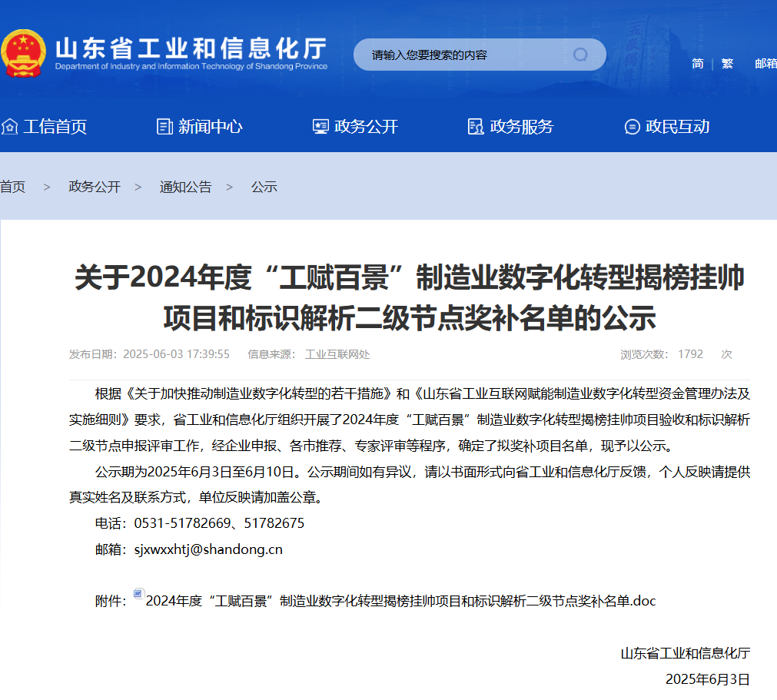
Task: Go to 首页 in the breadcrumb
Action: (12, 187)
